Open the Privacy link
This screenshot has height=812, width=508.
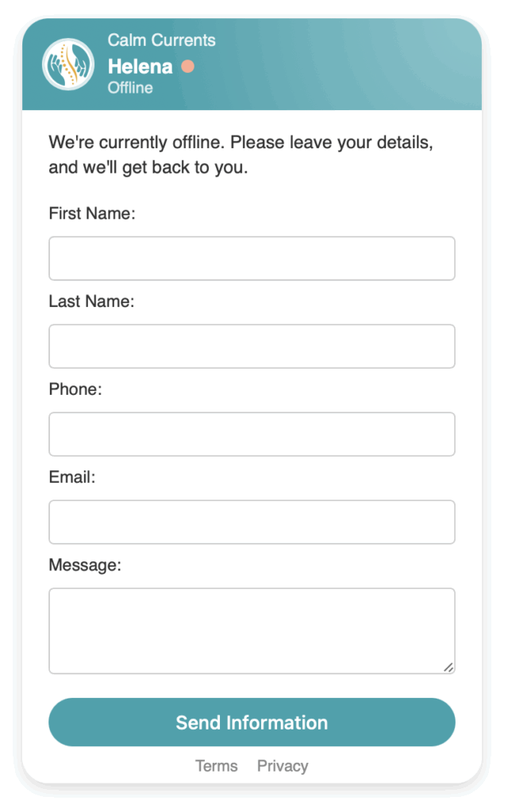coord(283,766)
